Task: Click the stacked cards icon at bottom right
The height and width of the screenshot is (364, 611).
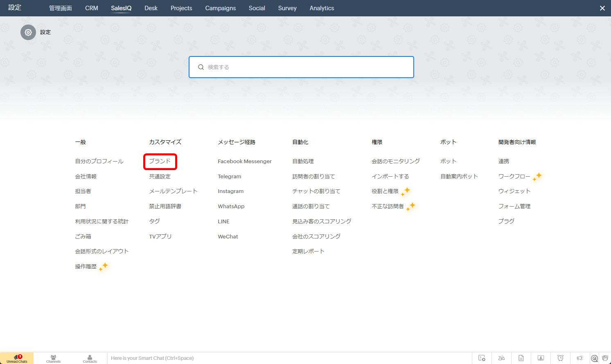Action: tap(605, 358)
